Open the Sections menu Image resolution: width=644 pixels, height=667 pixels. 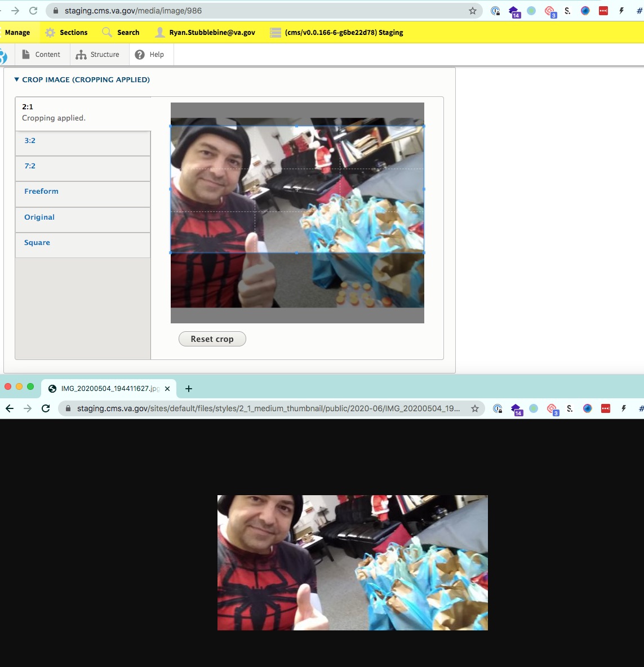(66, 32)
